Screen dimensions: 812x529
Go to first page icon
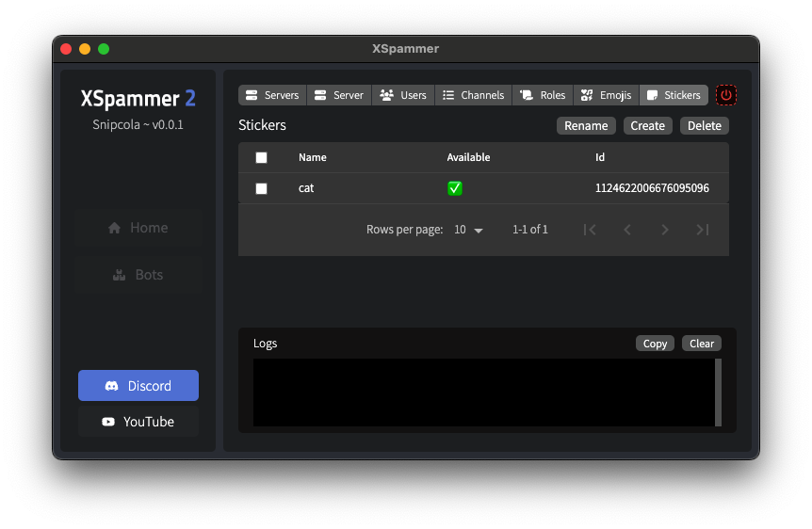[x=590, y=230]
